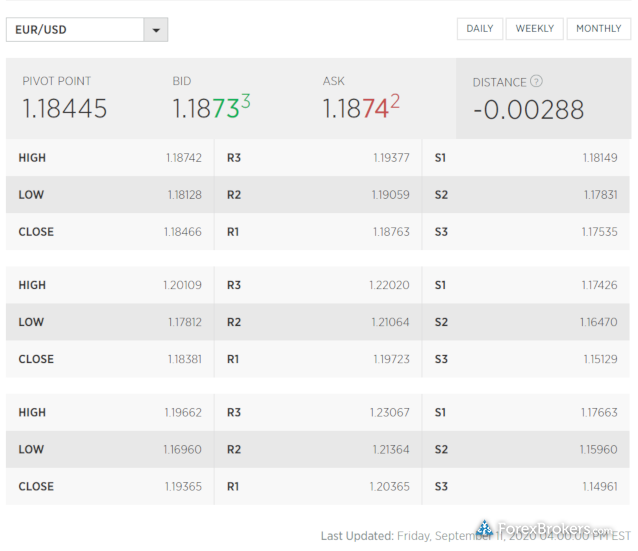Click the R2 value 1.21064
Viewport: 638px width, 551px height.
[390, 322]
